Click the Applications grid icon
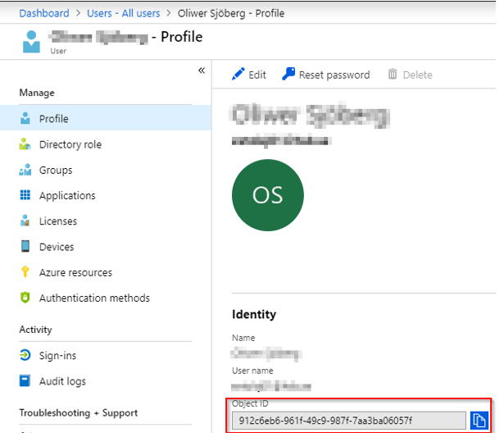The height and width of the screenshot is (437, 504). (x=25, y=195)
